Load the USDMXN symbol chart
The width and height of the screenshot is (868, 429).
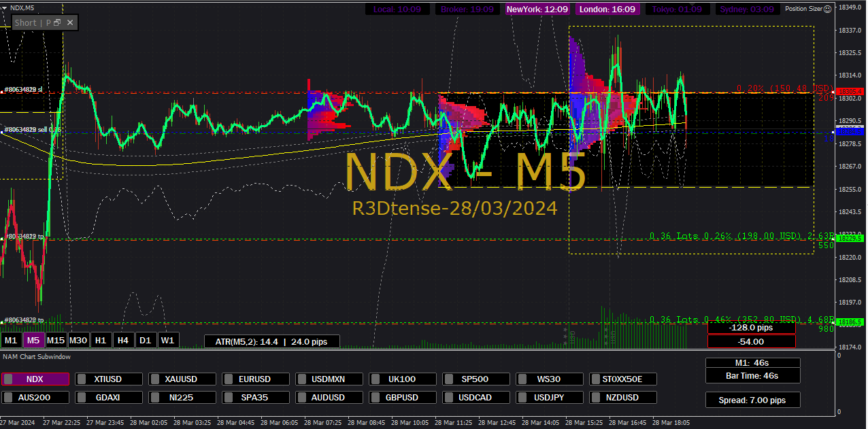tap(329, 379)
